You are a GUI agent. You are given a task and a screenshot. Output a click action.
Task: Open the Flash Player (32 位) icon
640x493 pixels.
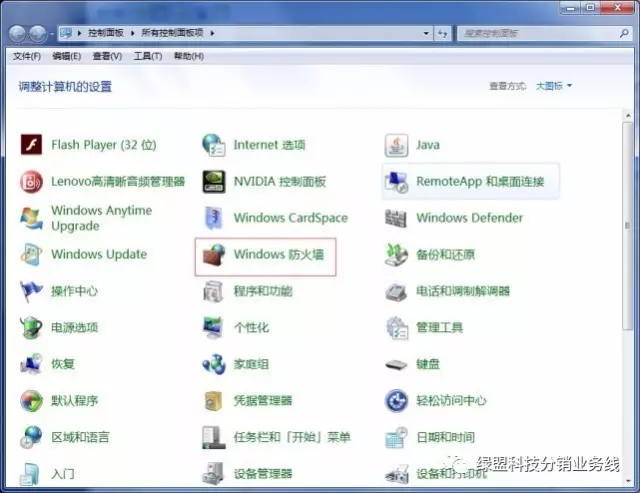pos(31,145)
